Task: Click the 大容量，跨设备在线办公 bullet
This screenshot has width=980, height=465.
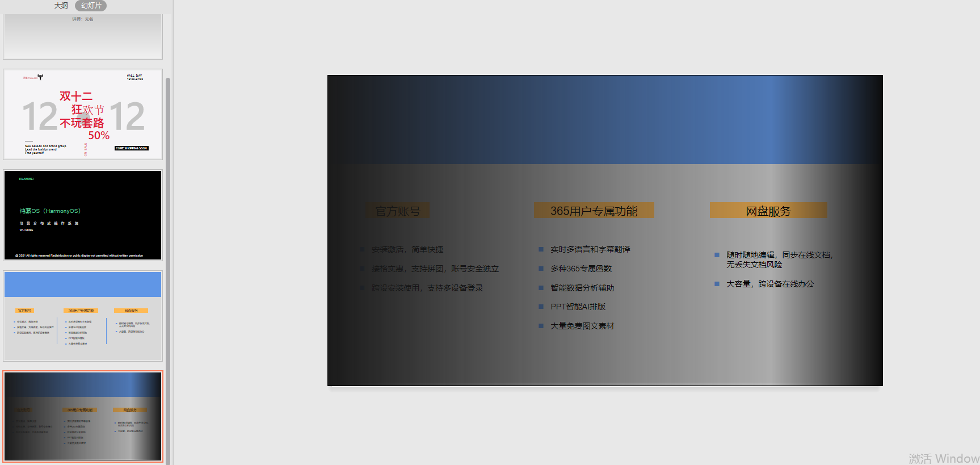Action: click(770, 284)
